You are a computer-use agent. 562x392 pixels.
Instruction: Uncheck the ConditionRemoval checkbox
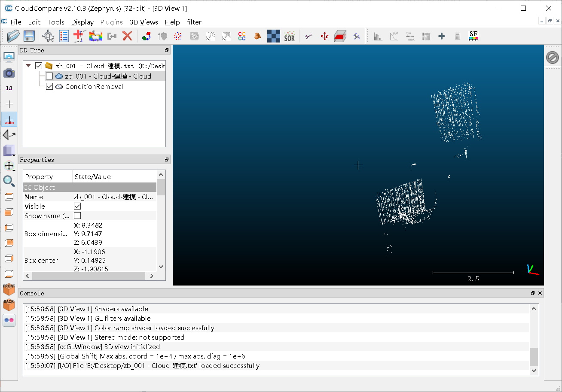tap(49, 86)
